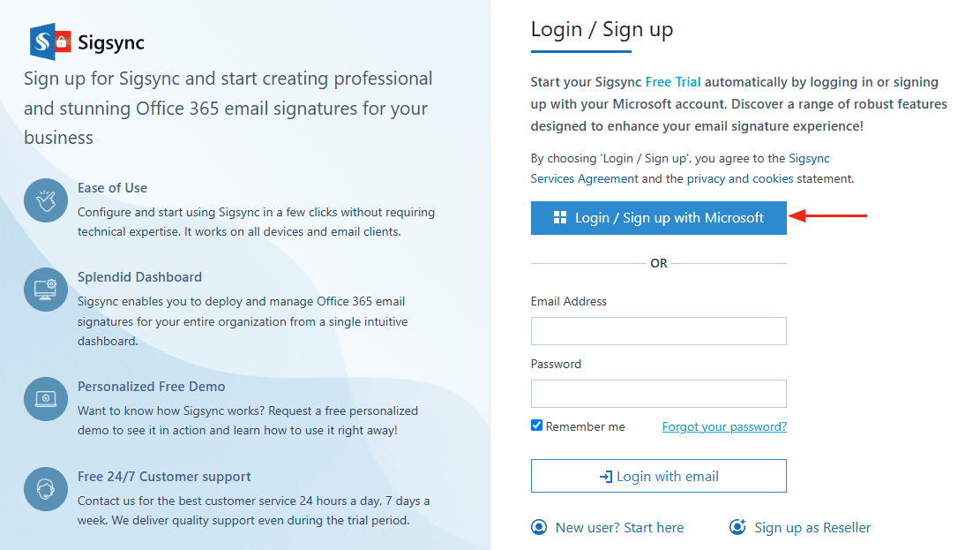Toggle the Remember me checkbox
This screenshot has height=550, width=980.
tap(536, 426)
